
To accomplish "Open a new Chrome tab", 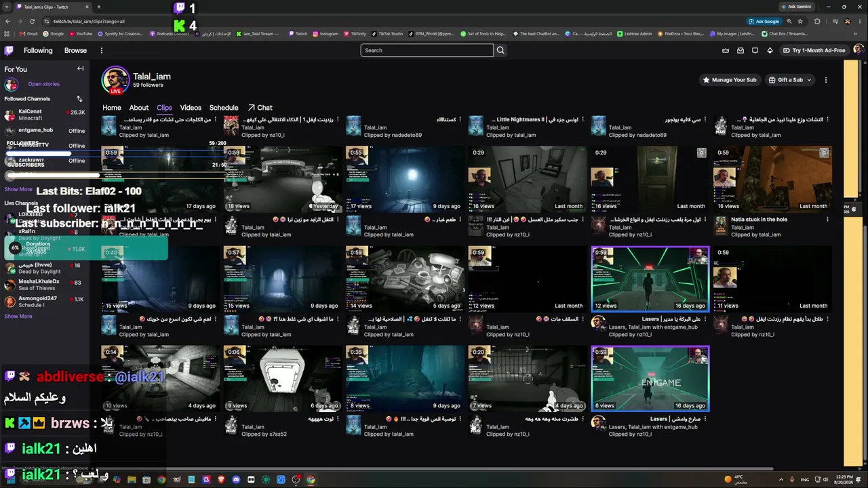I will point(98,7).
